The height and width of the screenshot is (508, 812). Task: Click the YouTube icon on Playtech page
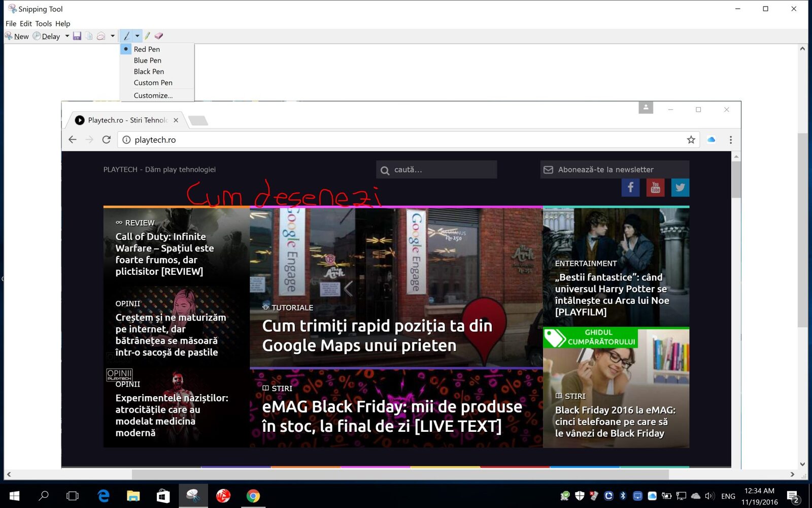pyautogui.click(x=655, y=187)
